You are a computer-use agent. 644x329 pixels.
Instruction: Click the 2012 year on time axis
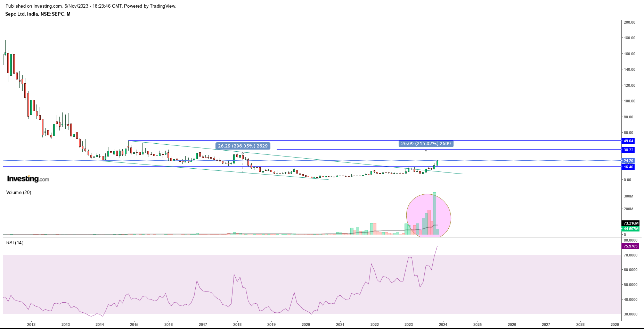point(31,325)
